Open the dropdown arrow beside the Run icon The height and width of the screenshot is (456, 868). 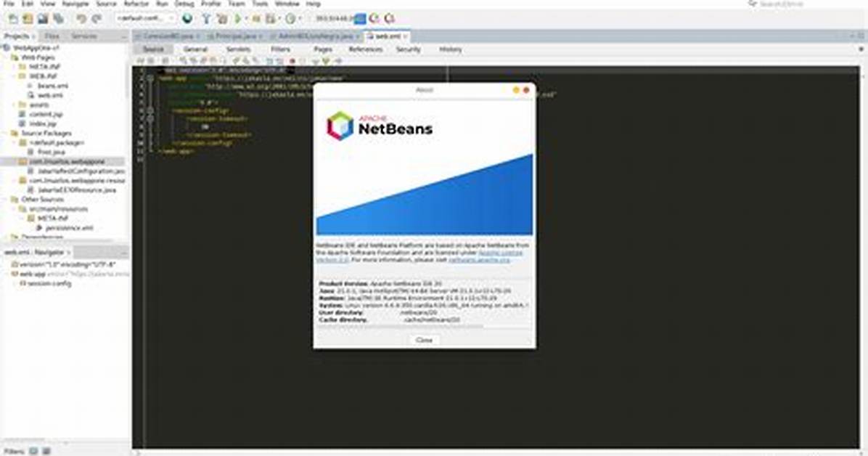[246, 18]
